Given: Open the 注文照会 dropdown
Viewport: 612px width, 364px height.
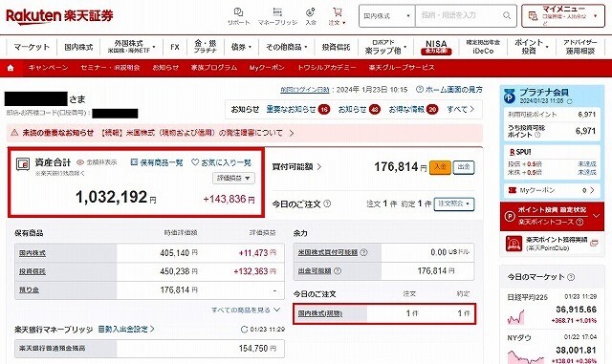Looking at the screenshot, I should 454,203.
